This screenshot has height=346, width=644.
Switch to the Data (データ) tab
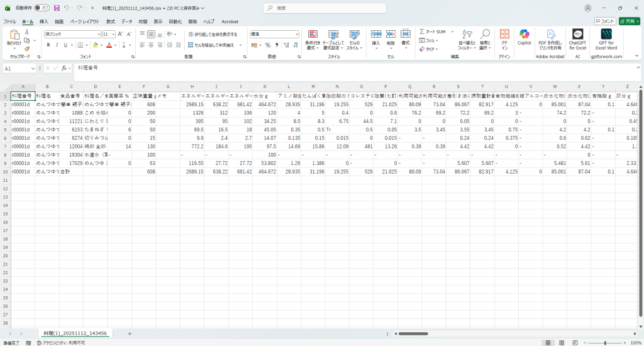[x=127, y=21]
